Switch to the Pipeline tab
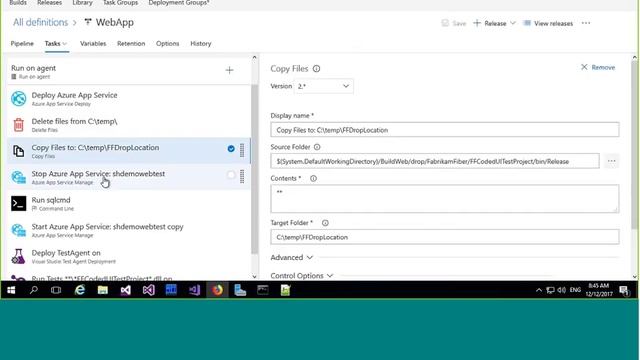This screenshot has height=360, width=640. click(x=22, y=44)
